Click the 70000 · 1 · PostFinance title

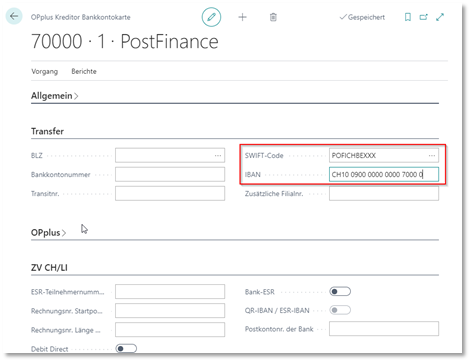pyautogui.click(x=125, y=42)
